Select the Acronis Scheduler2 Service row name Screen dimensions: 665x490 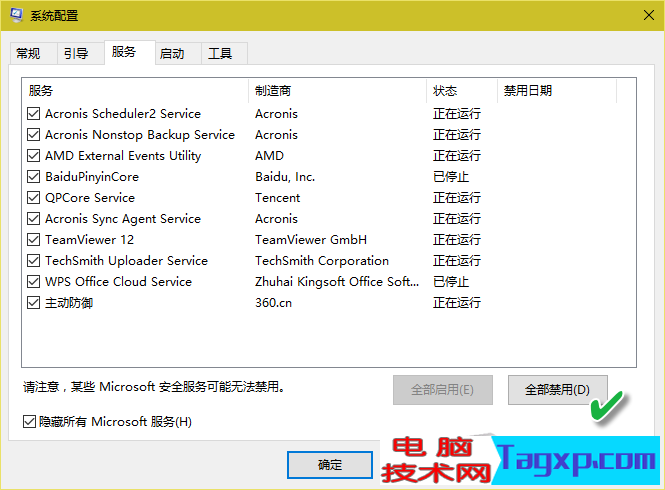[x=123, y=114]
